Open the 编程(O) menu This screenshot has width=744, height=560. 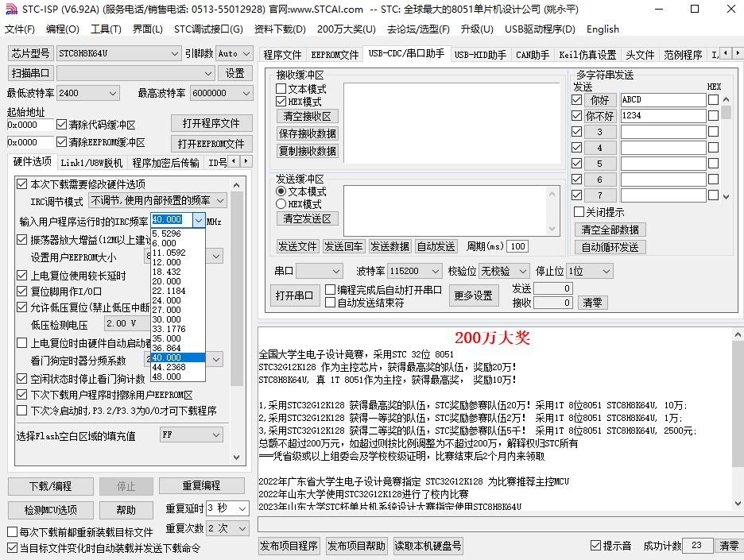pos(63,29)
